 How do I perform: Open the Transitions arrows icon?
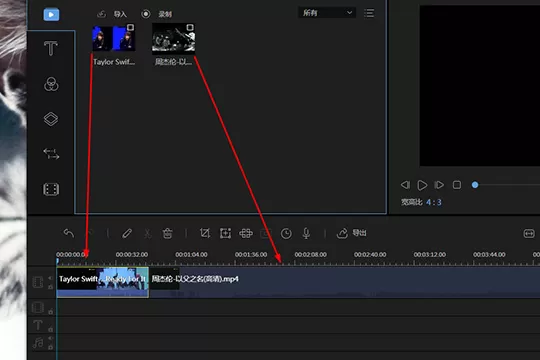pos(51,154)
